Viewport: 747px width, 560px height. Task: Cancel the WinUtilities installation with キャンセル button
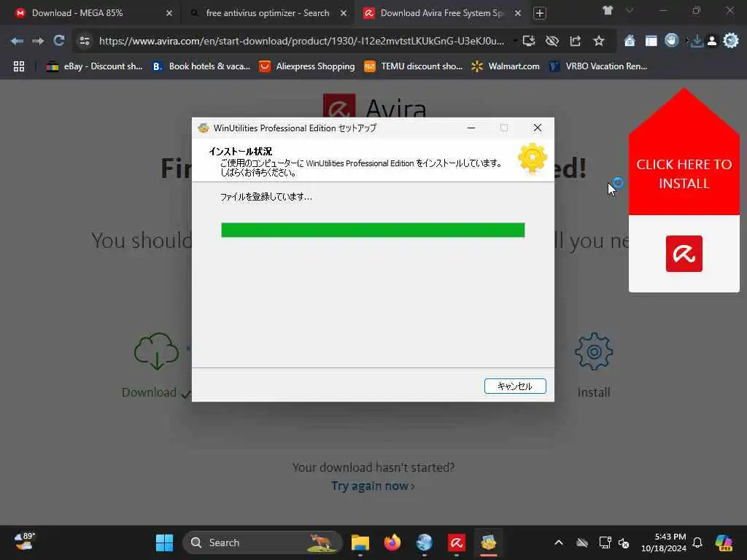(515, 386)
